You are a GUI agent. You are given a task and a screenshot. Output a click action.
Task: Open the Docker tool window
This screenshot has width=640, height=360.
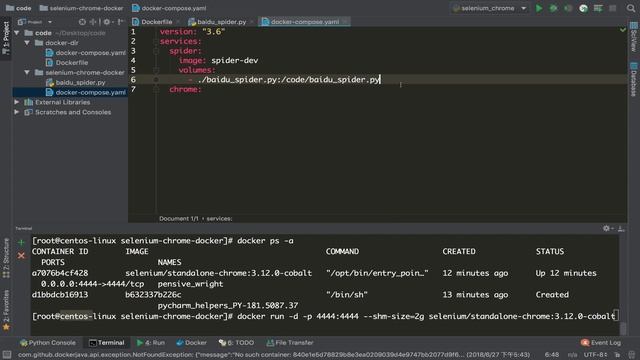pos(191,343)
